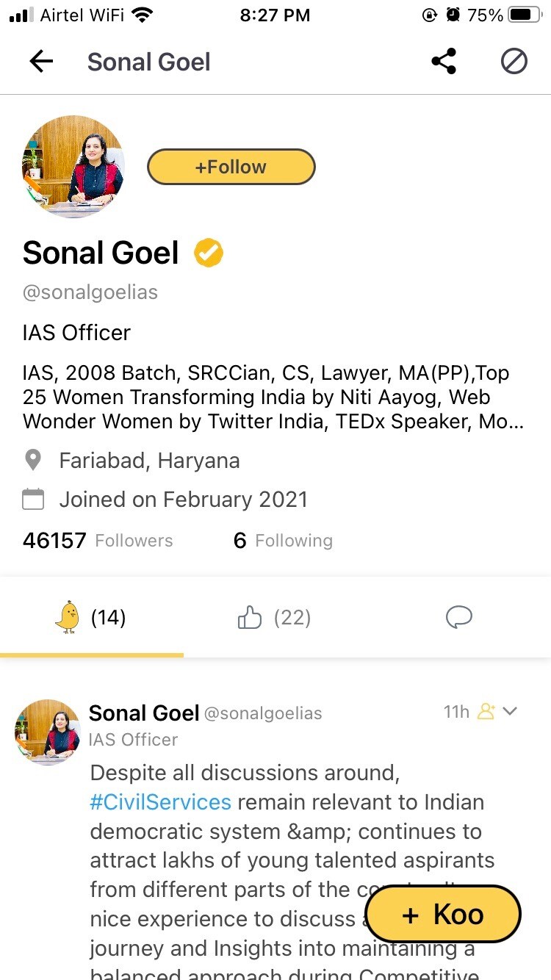Expand the post options chevron
Image resolution: width=551 pixels, height=980 pixels.
(x=511, y=711)
